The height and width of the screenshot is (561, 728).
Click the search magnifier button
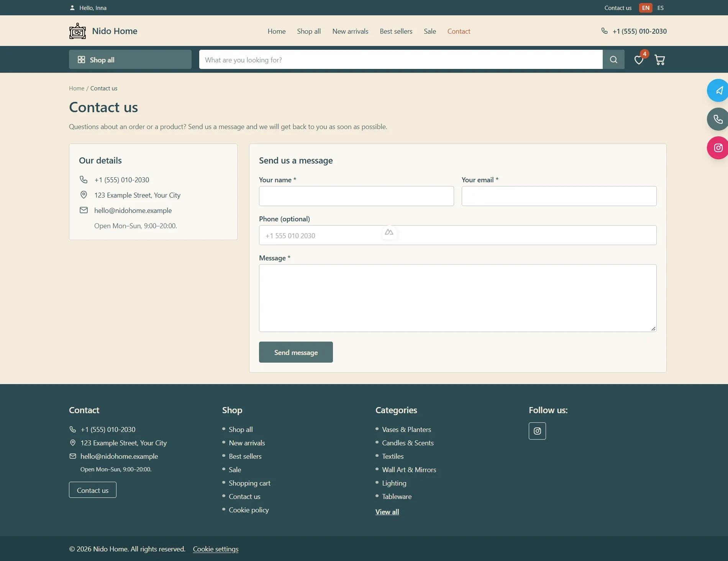tap(613, 59)
